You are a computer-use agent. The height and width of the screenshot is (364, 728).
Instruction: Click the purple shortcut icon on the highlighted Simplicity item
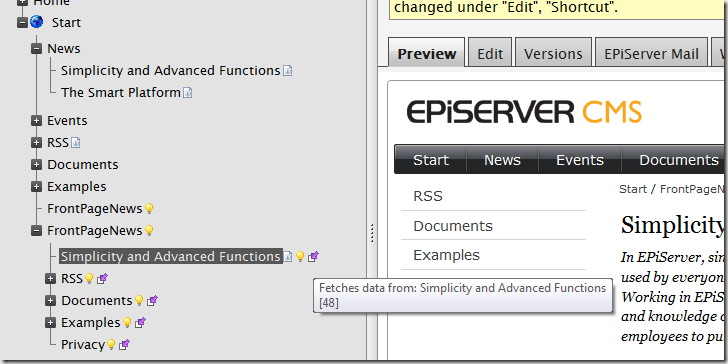(314, 256)
